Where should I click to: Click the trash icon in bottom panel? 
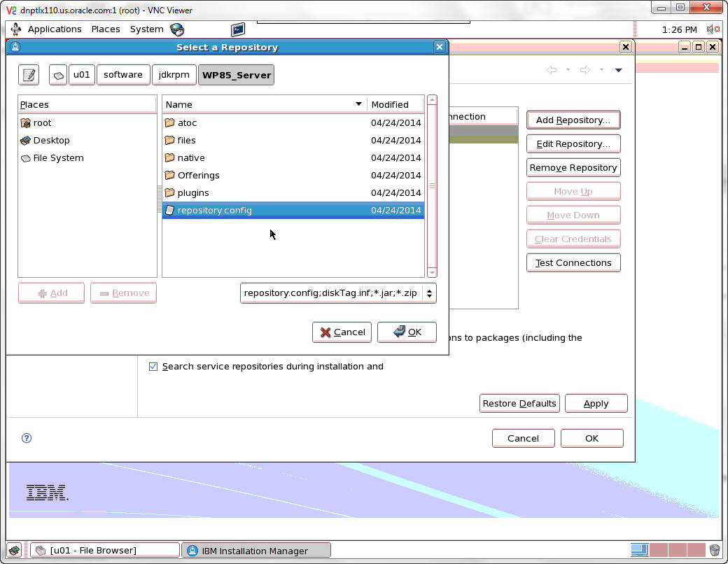pos(715,550)
